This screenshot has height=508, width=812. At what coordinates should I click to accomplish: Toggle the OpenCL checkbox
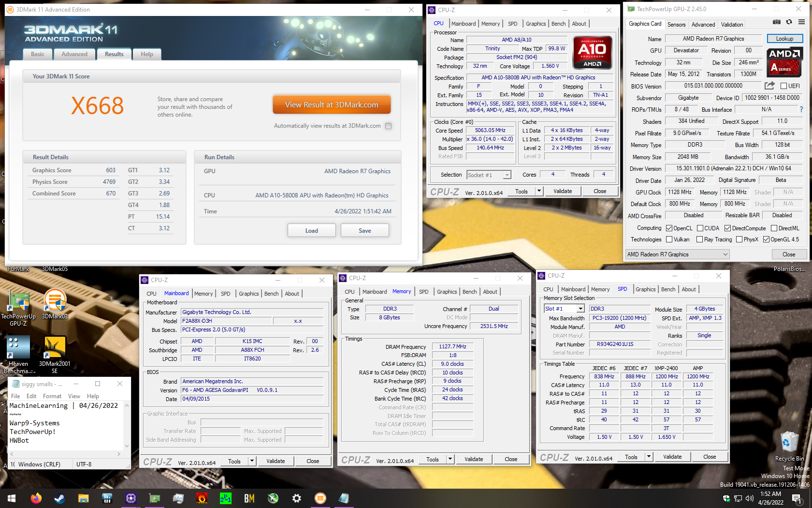pyautogui.click(x=669, y=228)
